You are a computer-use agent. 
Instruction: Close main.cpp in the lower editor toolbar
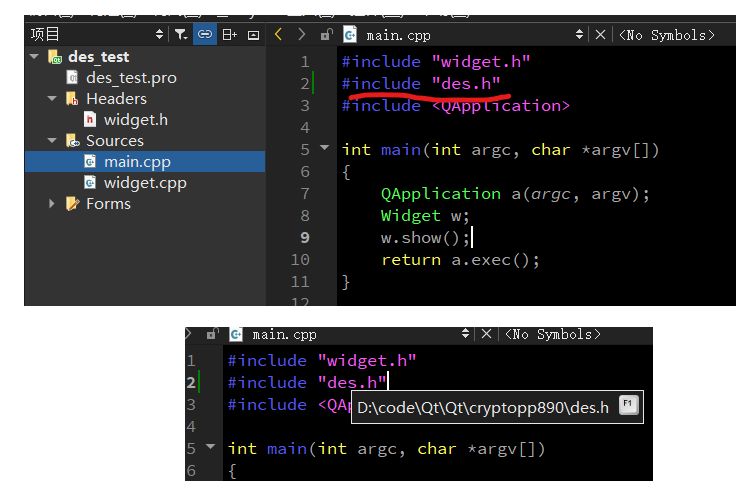pyautogui.click(x=487, y=334)
